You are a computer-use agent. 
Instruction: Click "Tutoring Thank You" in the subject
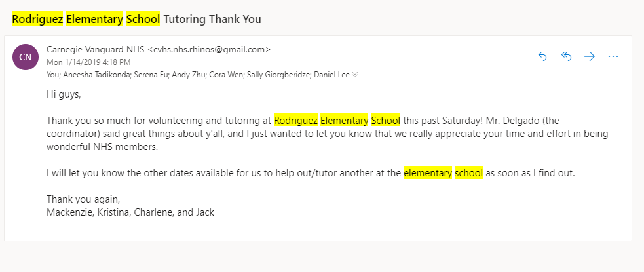tap(212, 19)
